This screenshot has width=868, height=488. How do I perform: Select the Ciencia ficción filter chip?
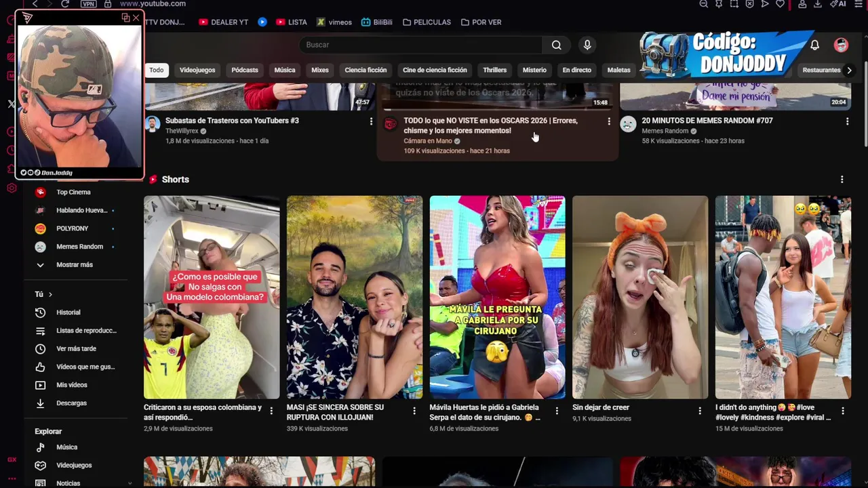tap(366, 70)
